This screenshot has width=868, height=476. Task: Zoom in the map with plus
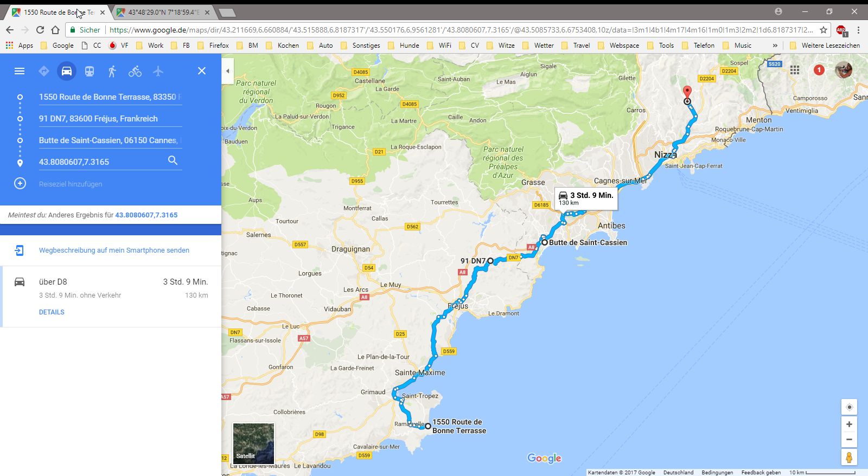pos(849,424)
